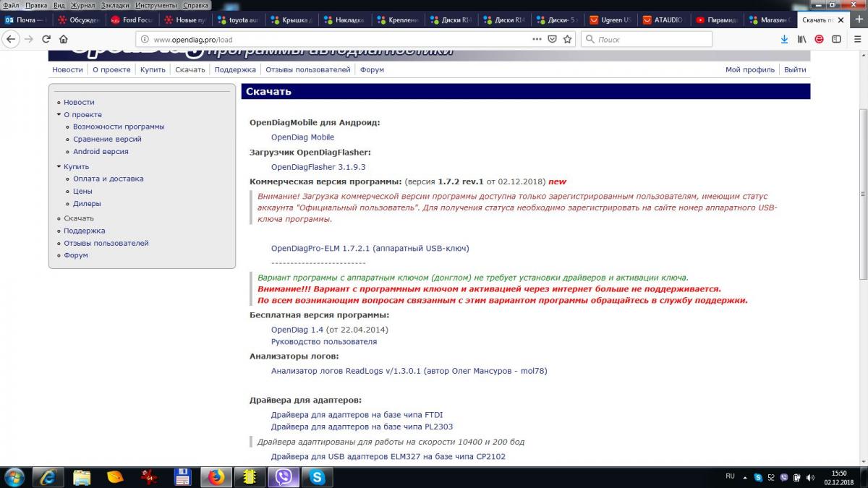The width and height of the screenshot is (868, 488).
Task: Switch to the Ford Focus tab
Action: [132, 20]
